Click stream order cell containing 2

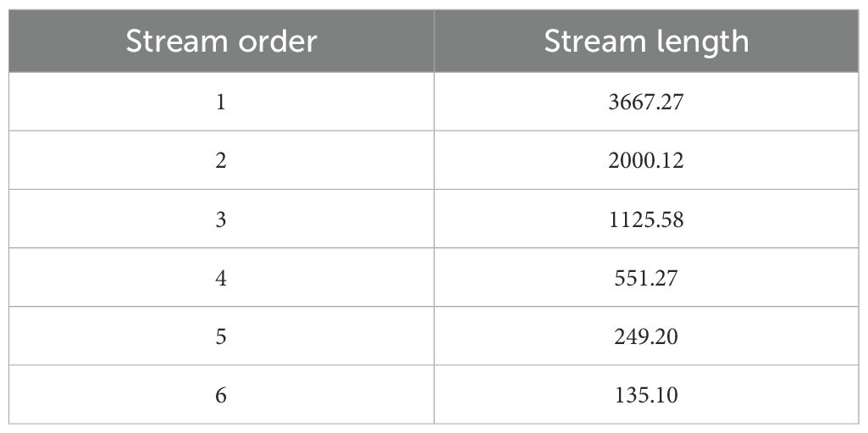221,160
